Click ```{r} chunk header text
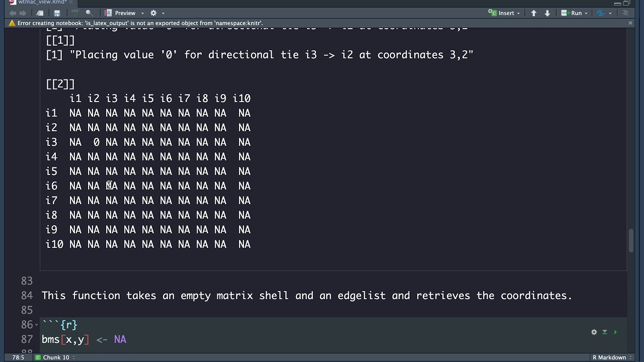 tap(59, 325)
